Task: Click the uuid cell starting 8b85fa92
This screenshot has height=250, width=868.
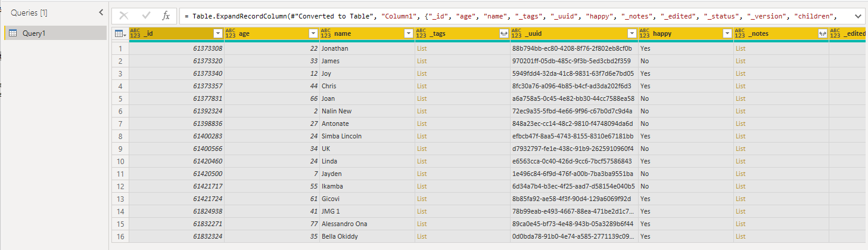Action: point(574,199)
